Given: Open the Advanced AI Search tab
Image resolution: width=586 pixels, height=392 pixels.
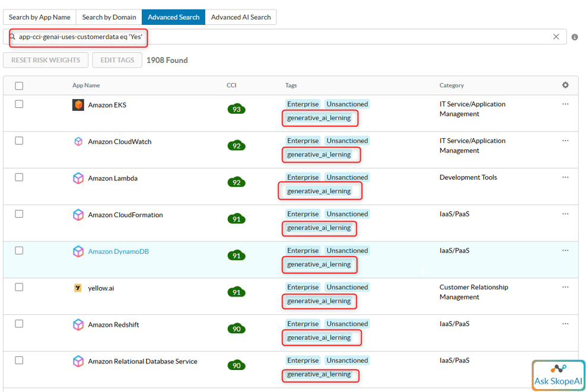Looking at the screenshot, I should [x=241, y=17].
